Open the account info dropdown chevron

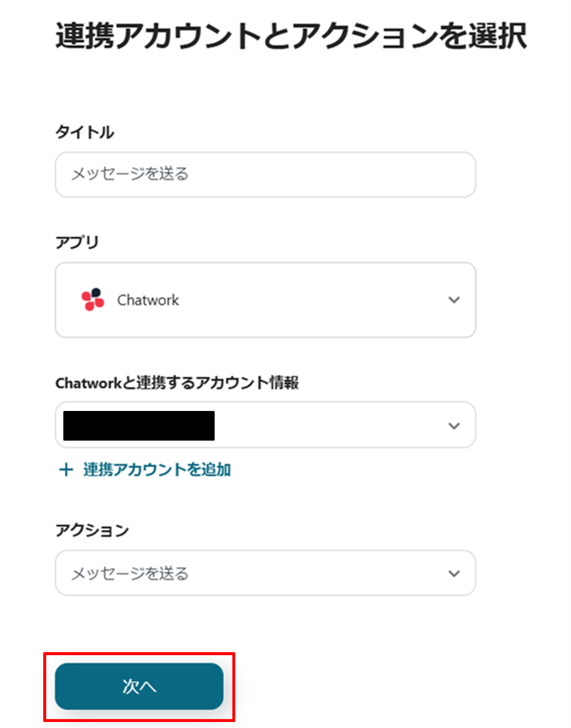454,426
